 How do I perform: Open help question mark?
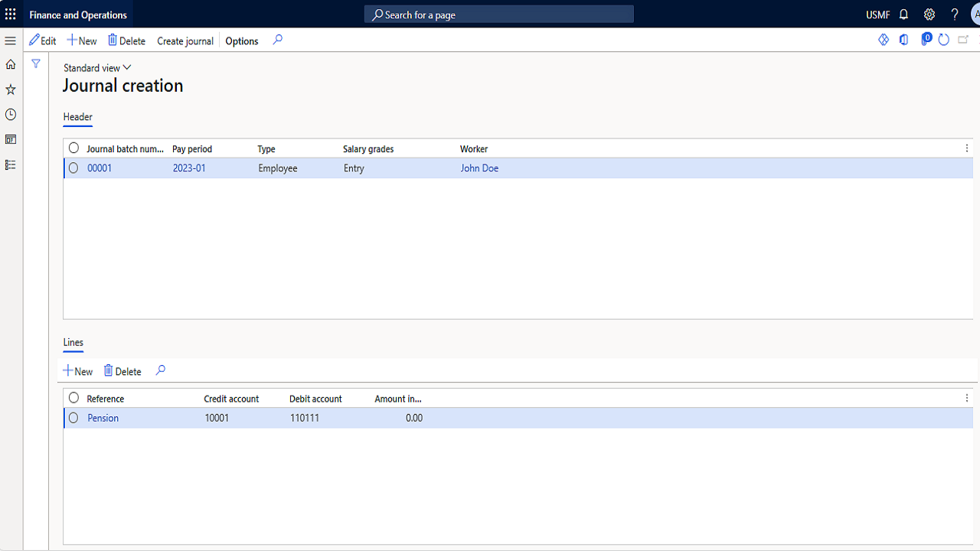[x=955, y=15]
